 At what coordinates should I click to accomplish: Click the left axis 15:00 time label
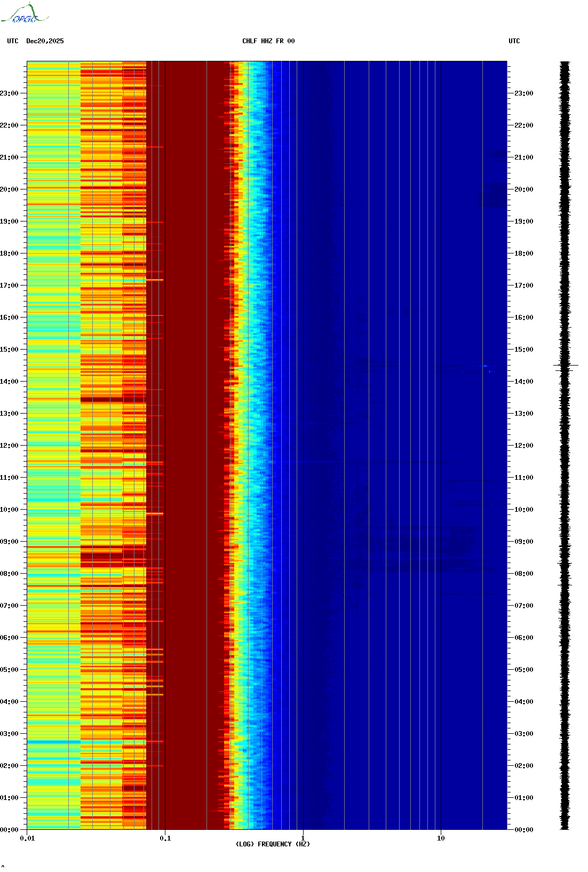tap(9, 350)
